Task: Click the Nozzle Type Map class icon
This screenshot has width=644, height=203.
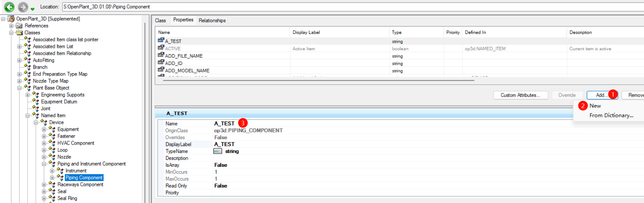Action: click(x=28, y=81)
